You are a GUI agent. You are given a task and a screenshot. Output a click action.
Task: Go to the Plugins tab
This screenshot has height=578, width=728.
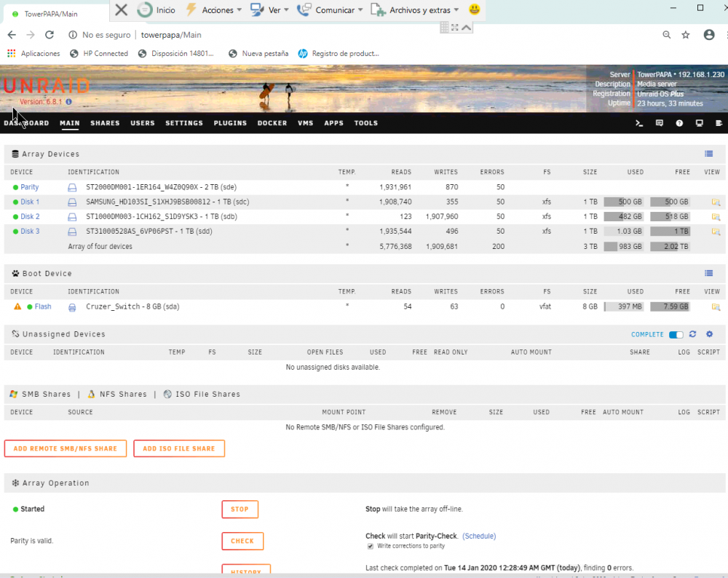point(230,123)
